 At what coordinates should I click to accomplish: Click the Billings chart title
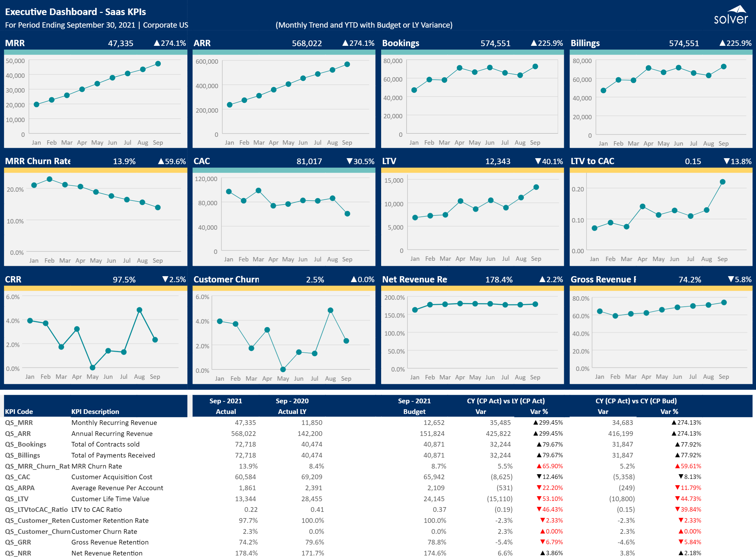point(585,43)
